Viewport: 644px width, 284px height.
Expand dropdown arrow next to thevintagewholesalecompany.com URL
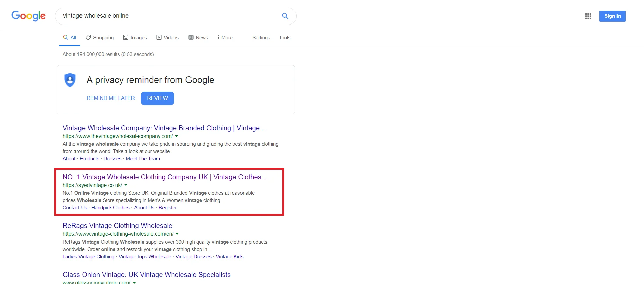(x=177, y=136)
